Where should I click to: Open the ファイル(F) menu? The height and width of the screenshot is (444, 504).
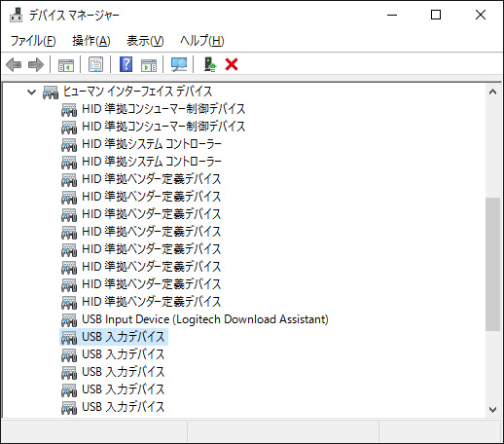[x=33, y=41]
